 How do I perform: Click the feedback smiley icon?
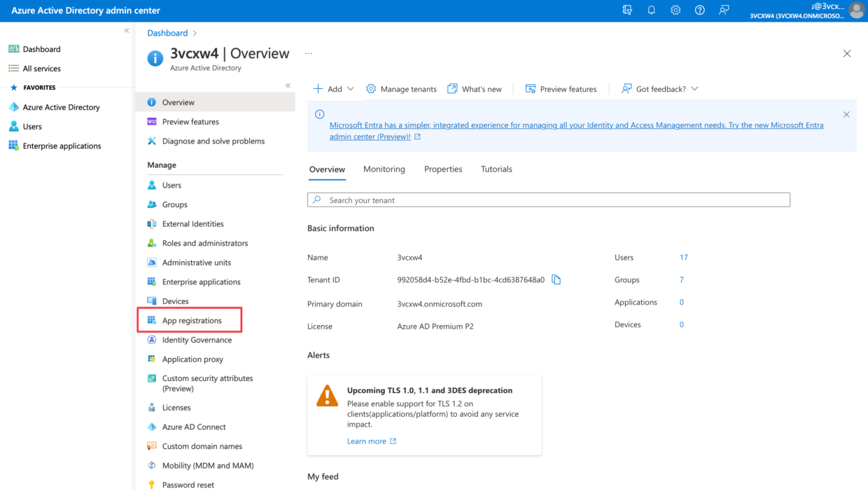(x=724, y=10)
